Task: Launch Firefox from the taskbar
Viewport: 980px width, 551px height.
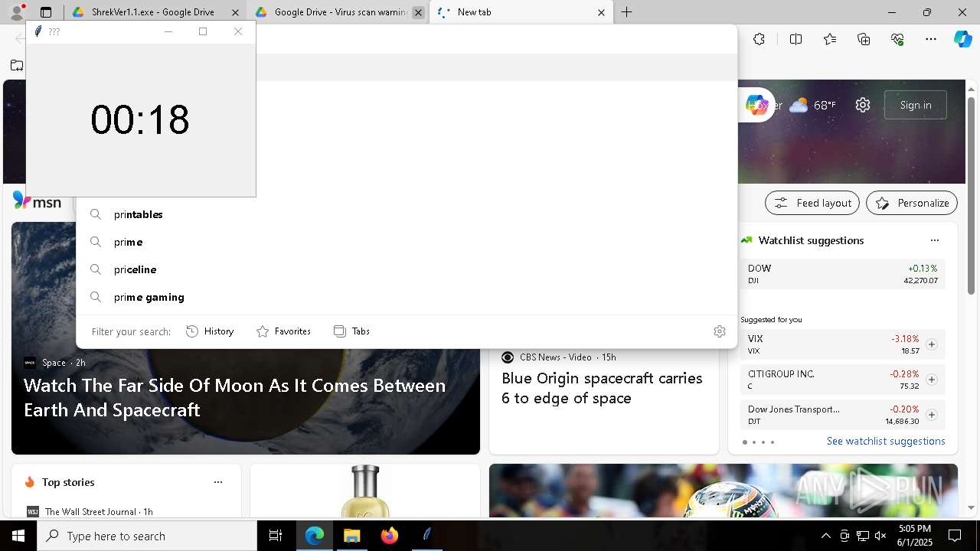Action: point(389,536)
